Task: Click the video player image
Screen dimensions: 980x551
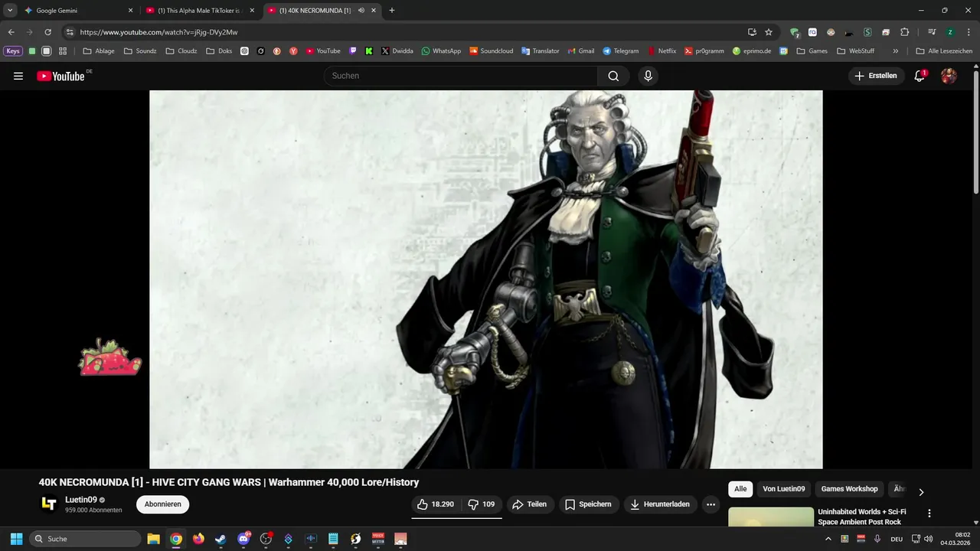Action: (x=486, y=279)
